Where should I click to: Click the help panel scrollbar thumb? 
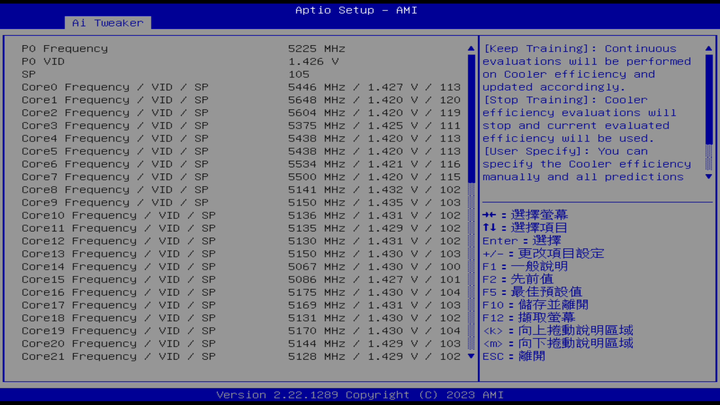point(709,99)
